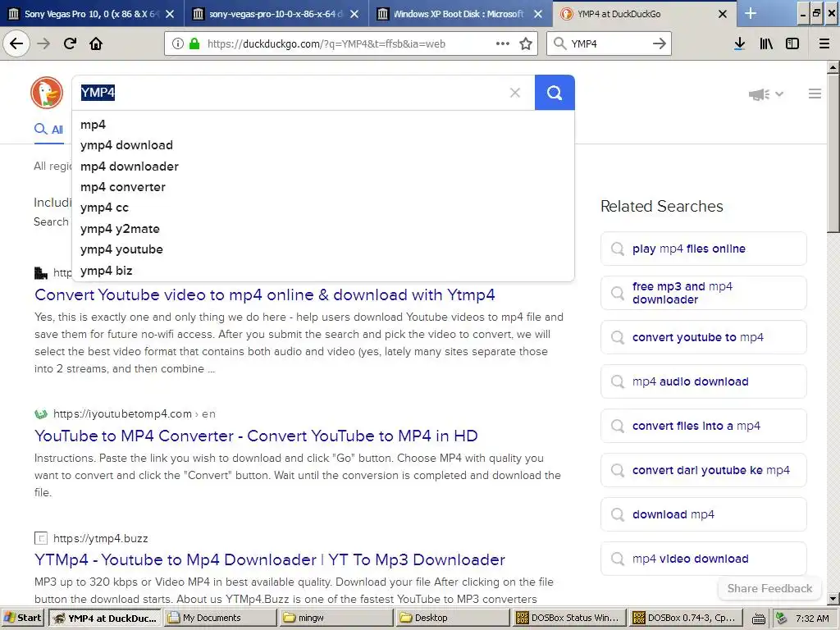Screen dimensions: 840x630
Task: Select related search "free mp3 and mp4 downloader"
Action: 703,293
